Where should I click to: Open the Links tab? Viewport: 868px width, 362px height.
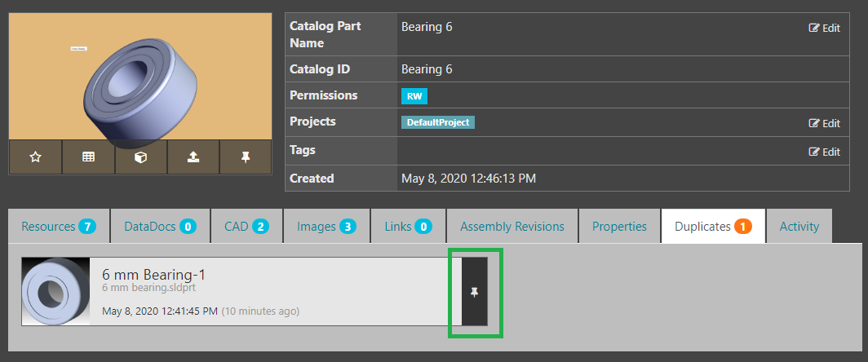[x=408, y=226]
